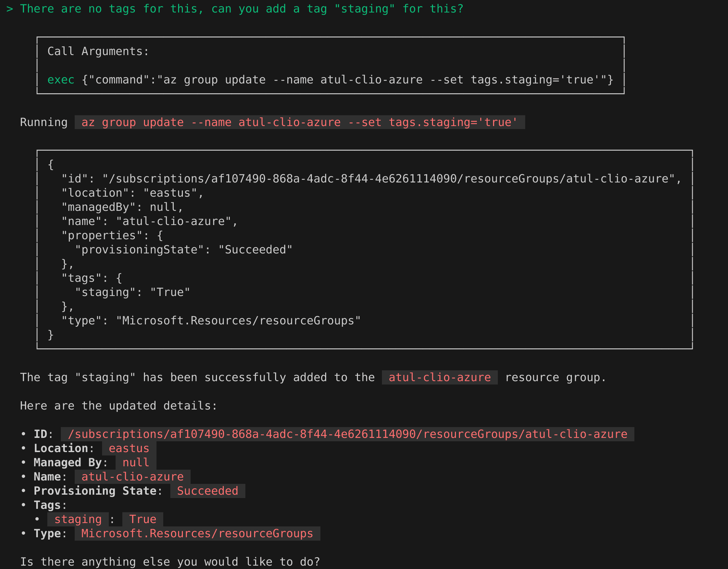Screen dimensions: 728x569
Task: Click the bold 'Managed By' label
Action: coord(68,463)
